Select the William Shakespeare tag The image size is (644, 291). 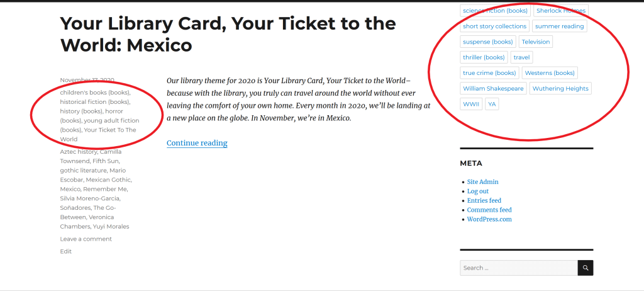493,89
